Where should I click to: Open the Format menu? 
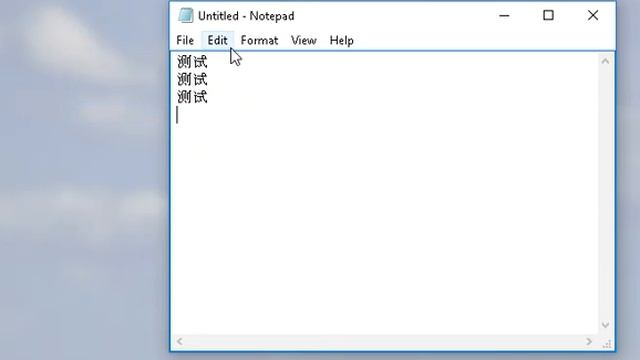[x=259, y=40]
